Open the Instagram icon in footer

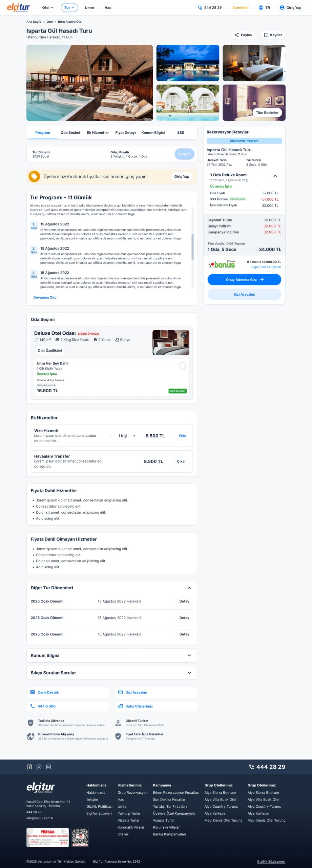pos(39,767)
